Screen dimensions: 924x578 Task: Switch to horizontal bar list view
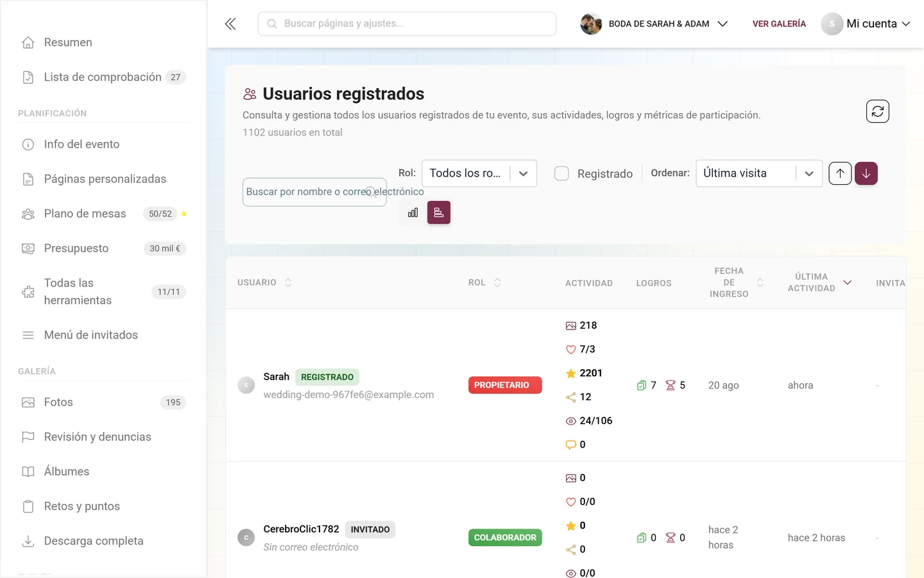(x=439, y=213)
